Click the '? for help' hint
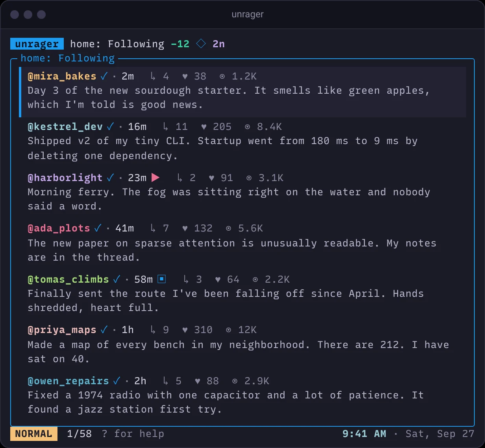The height and width of the screenshot is (448, 485). [133, 434]
